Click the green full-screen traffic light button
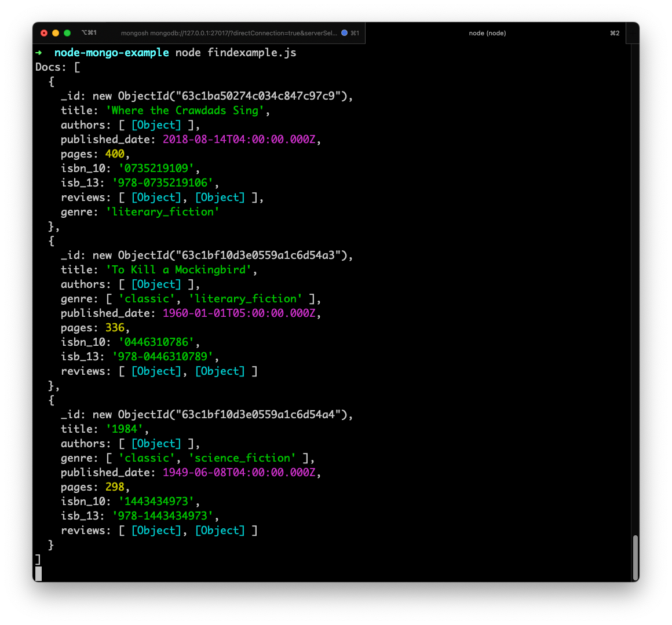672x625 pixels. (x=66, y=33)
